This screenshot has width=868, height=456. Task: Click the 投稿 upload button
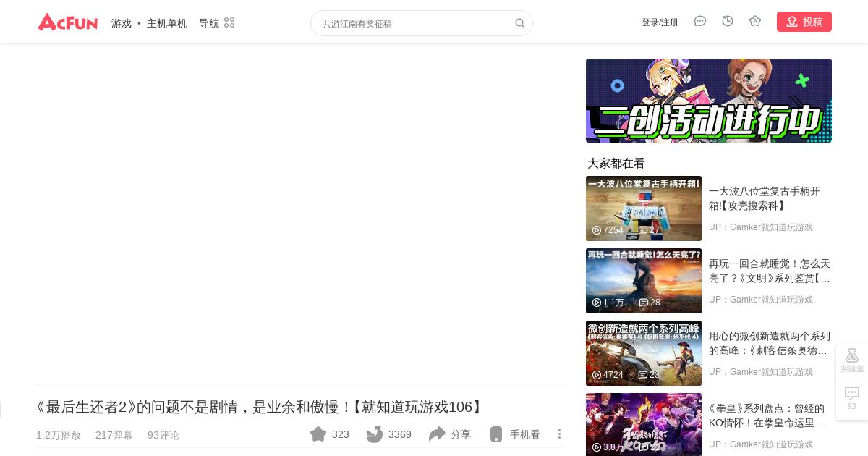(x=804, y=22)
